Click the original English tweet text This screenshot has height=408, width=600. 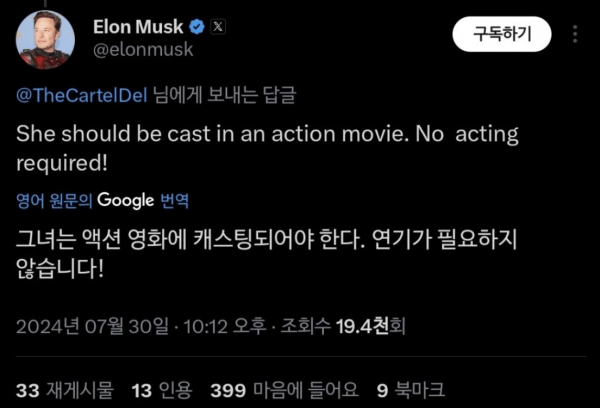(267, 149)
